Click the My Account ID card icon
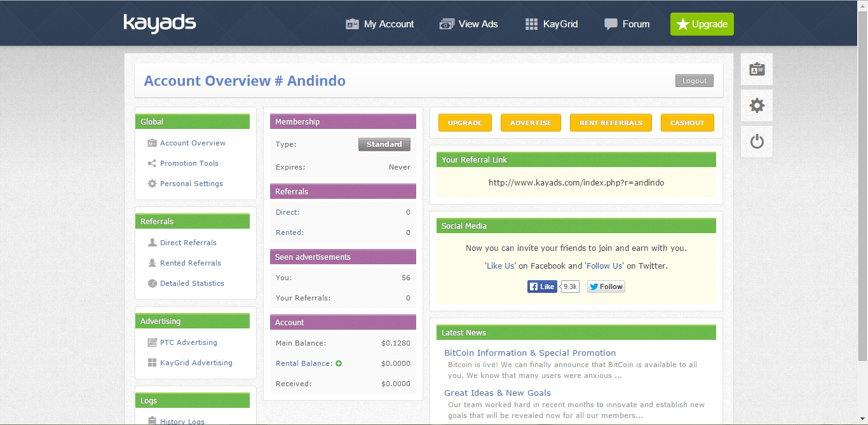The height and width of the screenshot is (425, 868). (x=352, y=24)
